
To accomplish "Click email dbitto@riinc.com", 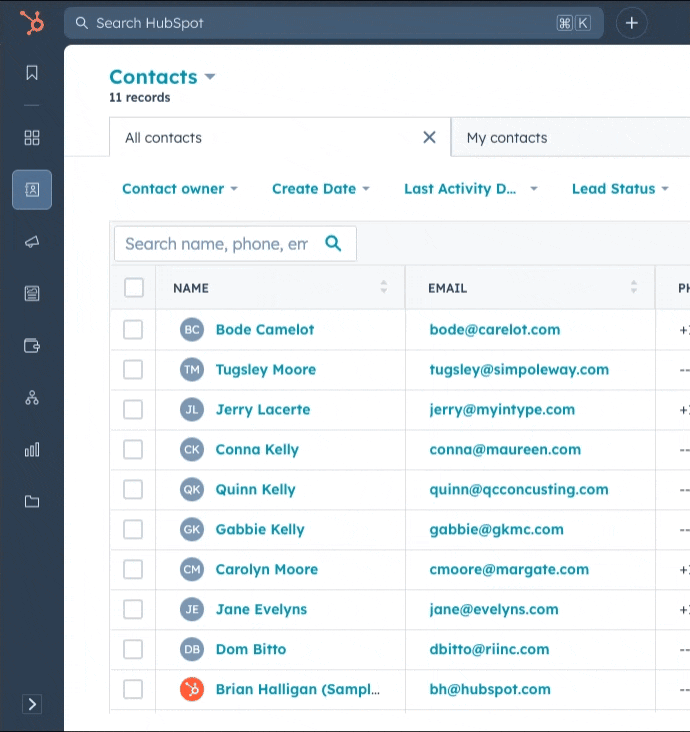I will coord(489,649).
